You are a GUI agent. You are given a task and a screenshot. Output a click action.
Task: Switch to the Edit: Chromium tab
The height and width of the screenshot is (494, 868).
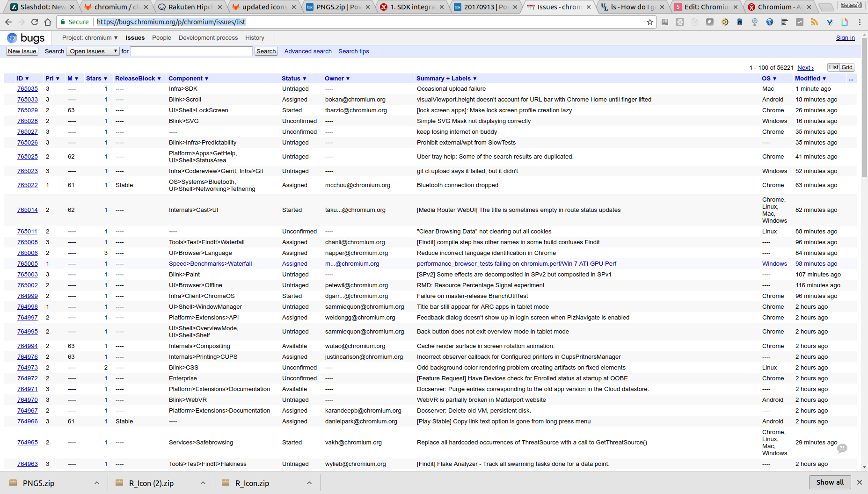pos(706,7)
